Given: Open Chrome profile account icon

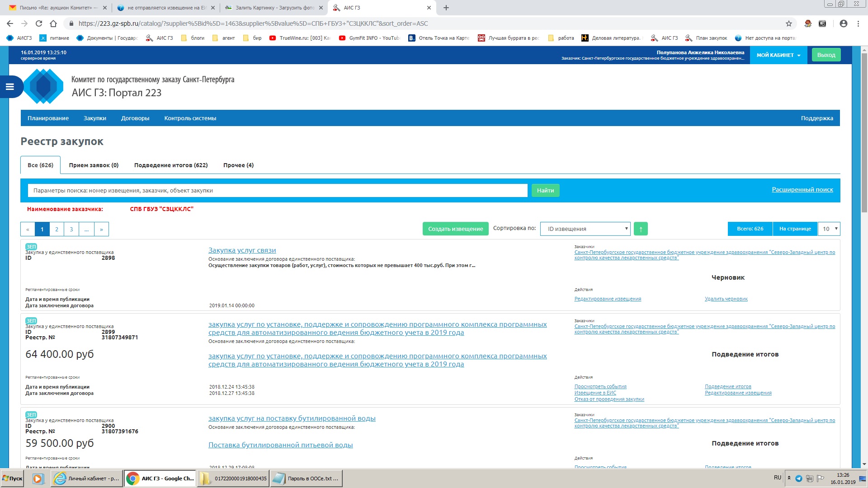Looking at the screenshot, I should [843, 23].
